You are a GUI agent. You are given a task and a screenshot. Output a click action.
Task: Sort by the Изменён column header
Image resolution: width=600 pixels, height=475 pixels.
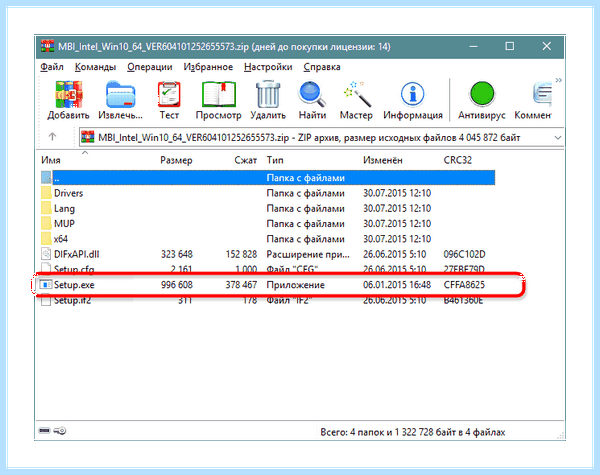(383, 160)
